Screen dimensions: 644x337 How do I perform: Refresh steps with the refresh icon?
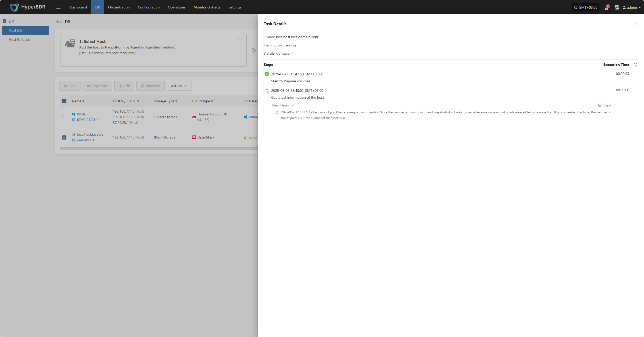point(635,65)
